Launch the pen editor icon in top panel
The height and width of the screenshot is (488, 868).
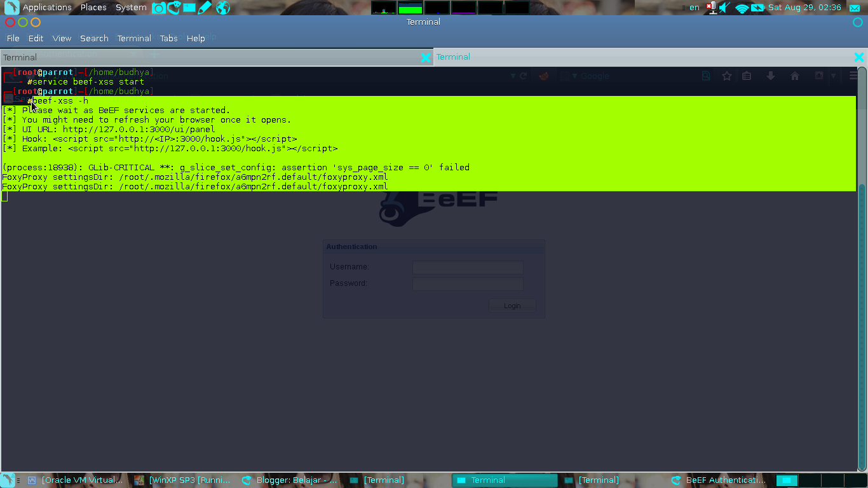click(205, 8)
